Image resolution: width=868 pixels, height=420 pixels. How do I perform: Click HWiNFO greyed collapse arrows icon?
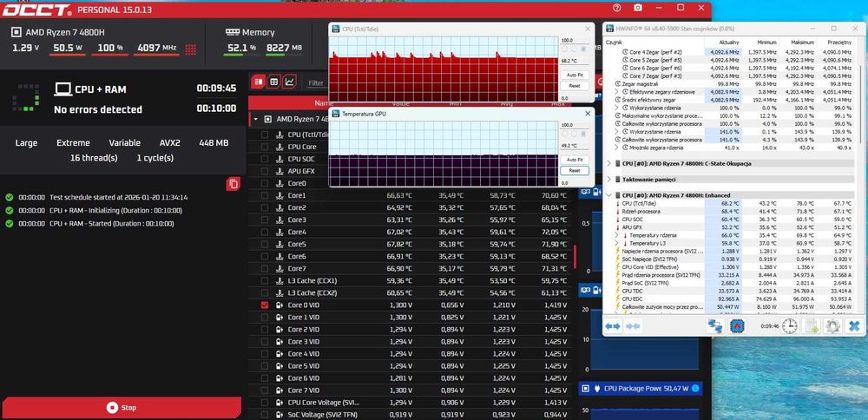[633, 326]
